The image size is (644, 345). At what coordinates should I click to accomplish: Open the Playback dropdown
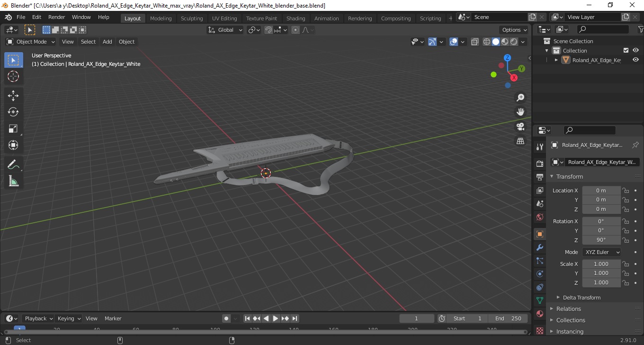(x=38, y=318)
